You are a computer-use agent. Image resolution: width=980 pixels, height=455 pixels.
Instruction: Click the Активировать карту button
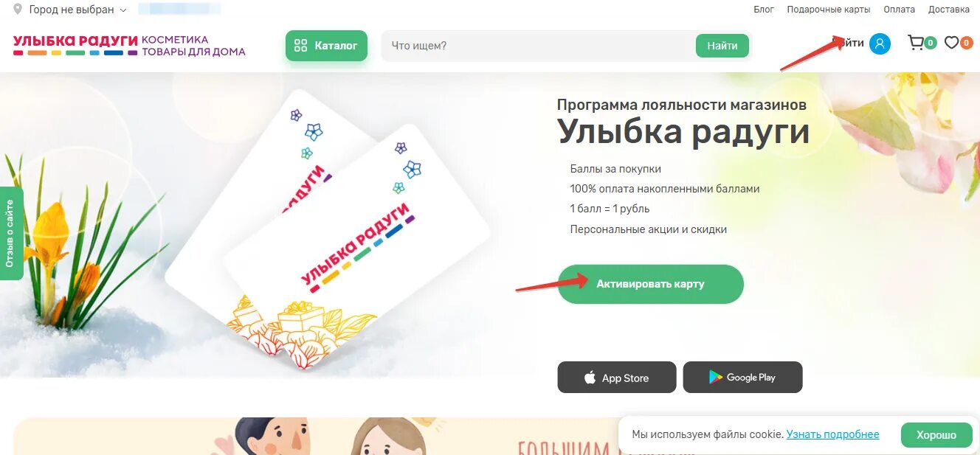(x=650, y=284)
